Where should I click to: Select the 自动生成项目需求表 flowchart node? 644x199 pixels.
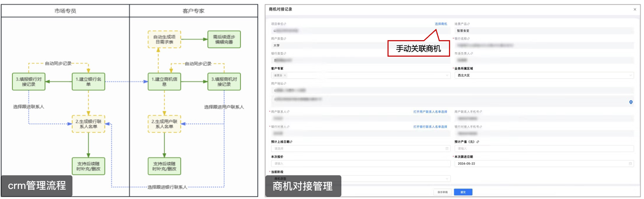(x=164, y=40)
